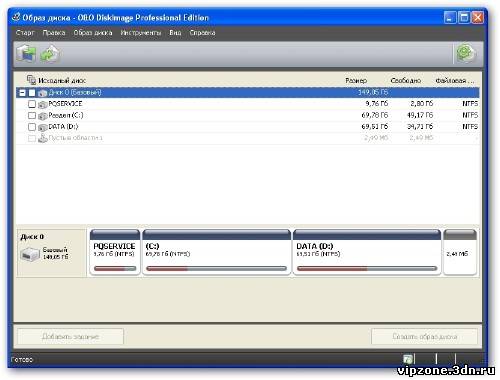
Task: Click the status bar green indicator icon
Action: point(408,359)
